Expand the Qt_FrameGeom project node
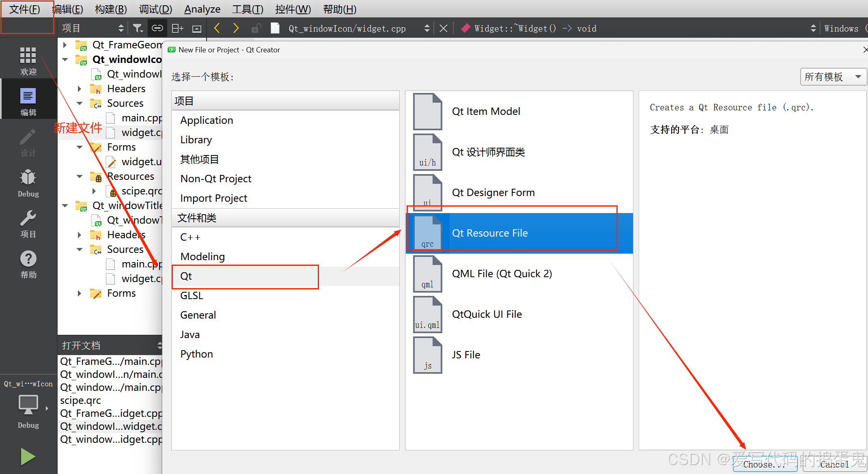The image size is (868, 474). [x=65, y=45]
